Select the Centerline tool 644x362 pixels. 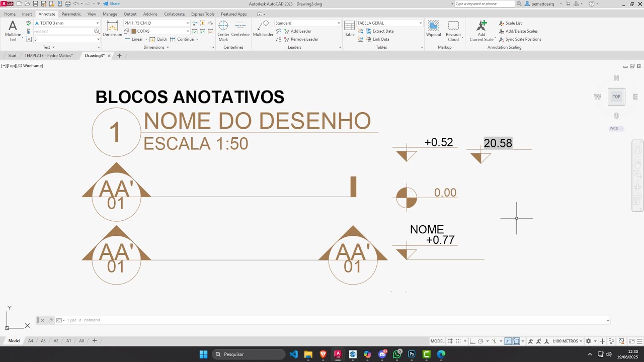[240, 29]
